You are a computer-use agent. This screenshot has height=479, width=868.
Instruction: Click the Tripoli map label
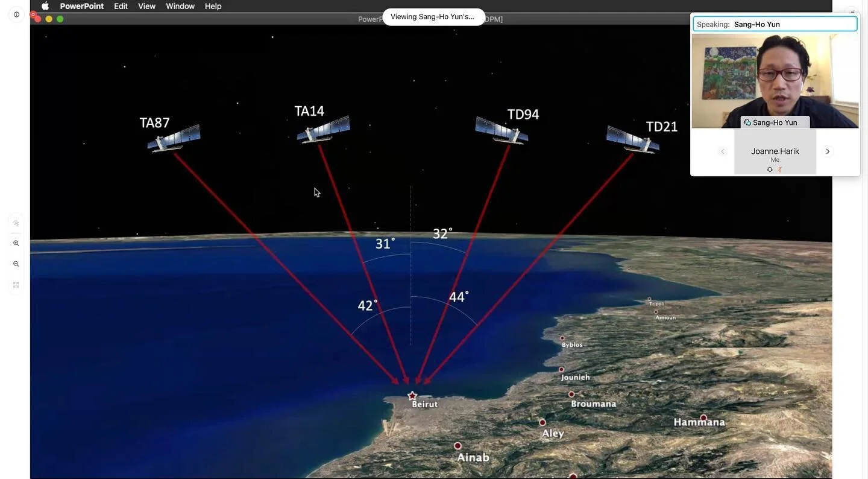[x=657, y=303]
